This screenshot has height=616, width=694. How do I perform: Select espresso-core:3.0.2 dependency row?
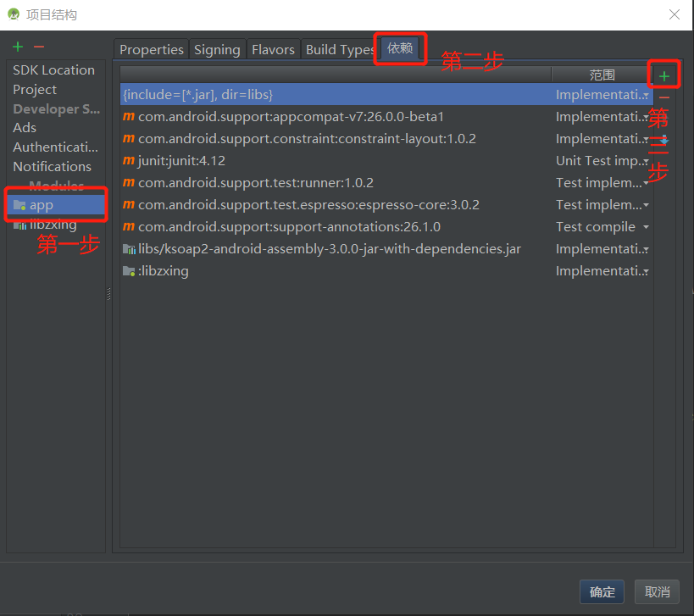[386, 204]
